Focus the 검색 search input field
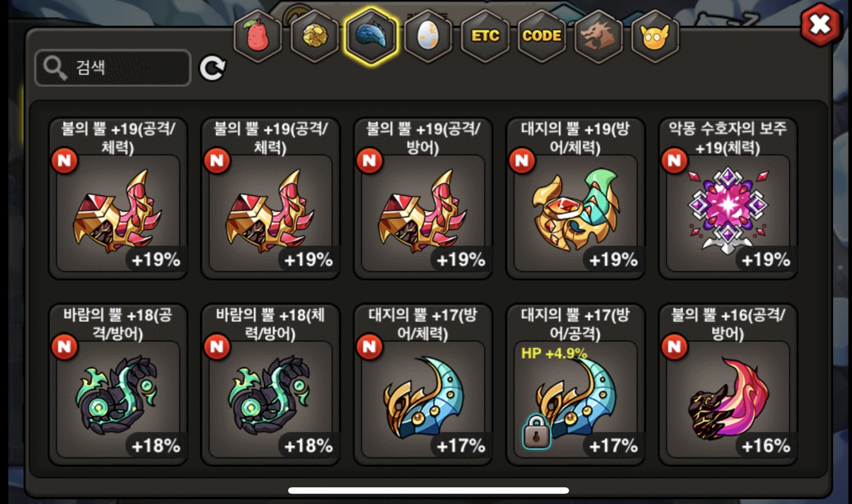The width and height of the screenshot is (852, 504). coord(113,68)
